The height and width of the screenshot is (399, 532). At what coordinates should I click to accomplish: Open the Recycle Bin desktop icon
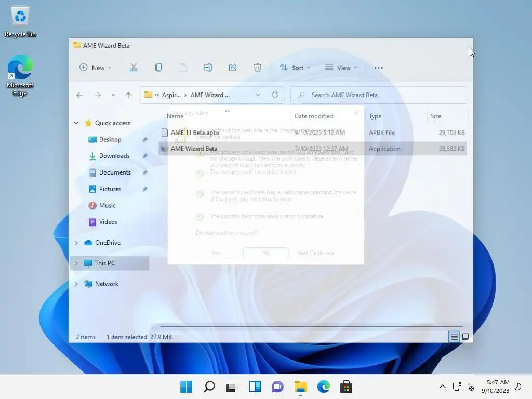pyautogui.click(x=20, y=22)
